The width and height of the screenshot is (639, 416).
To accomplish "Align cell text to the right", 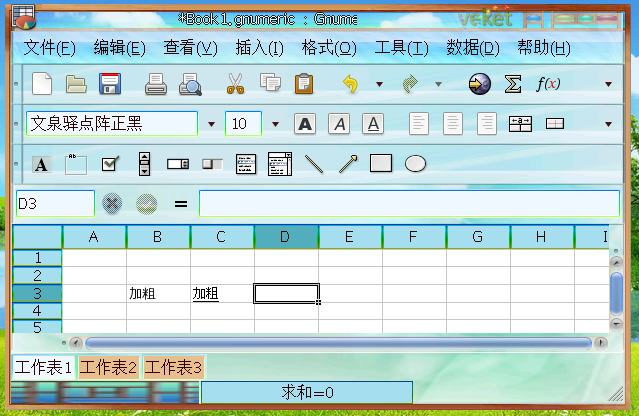I will point(487,123).
